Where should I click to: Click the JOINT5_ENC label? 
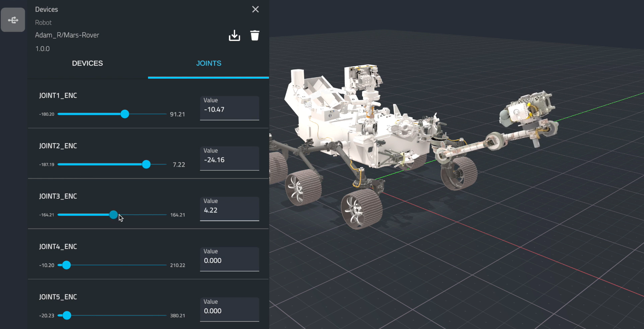click(58, 297)
